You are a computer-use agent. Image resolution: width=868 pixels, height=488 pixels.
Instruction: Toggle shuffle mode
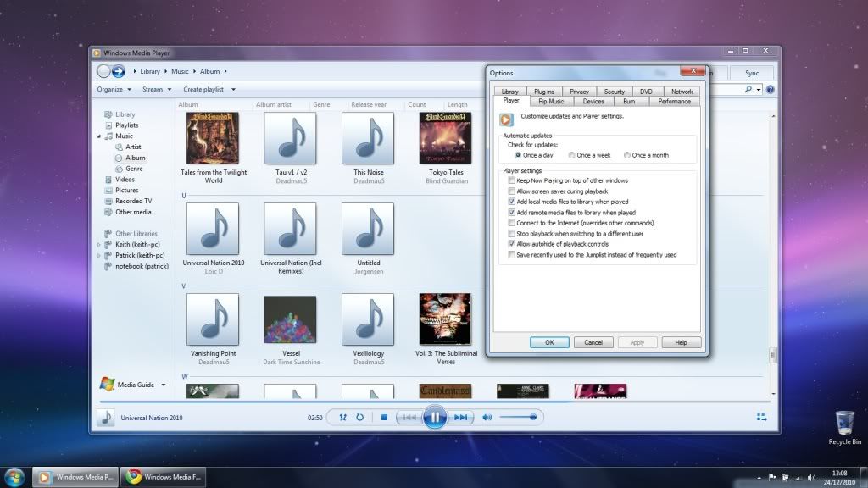point(342,417)
